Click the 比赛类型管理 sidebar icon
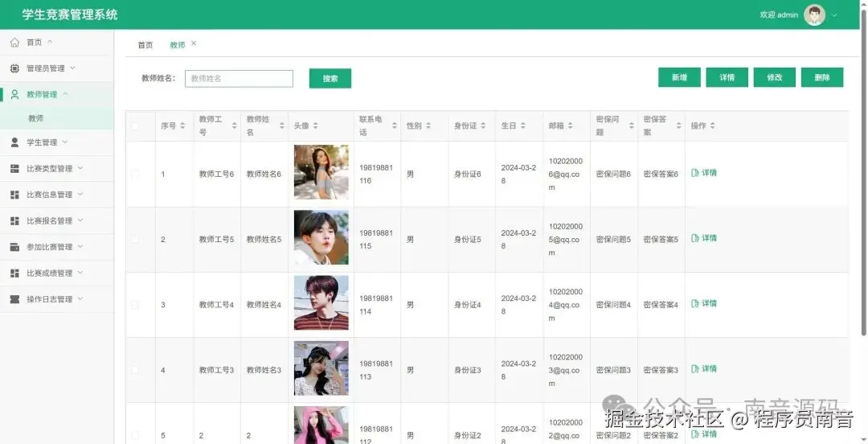868x444 pixels. [x=15, y=168]
